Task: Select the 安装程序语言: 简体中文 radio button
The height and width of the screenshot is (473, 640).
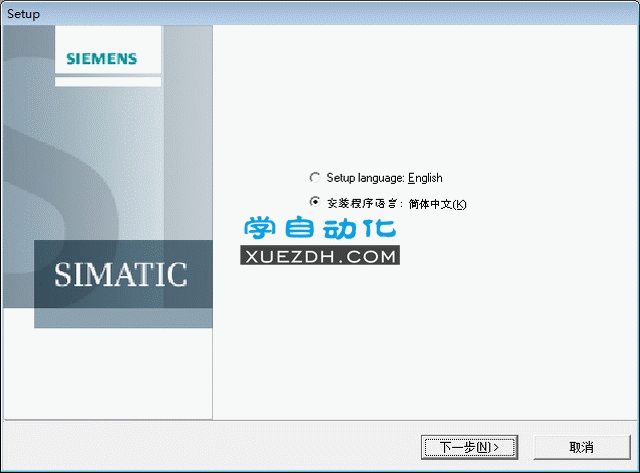Action: (x=315, y=202)
